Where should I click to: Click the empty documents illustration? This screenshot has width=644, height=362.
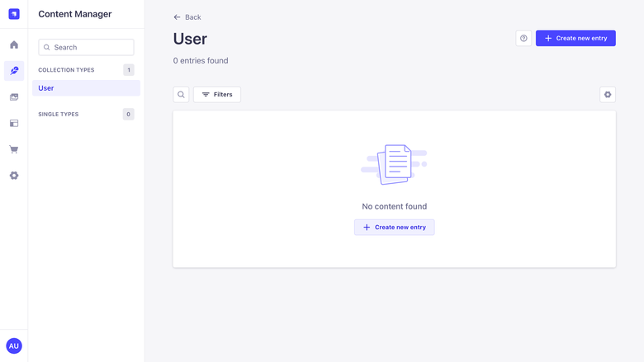395,164
